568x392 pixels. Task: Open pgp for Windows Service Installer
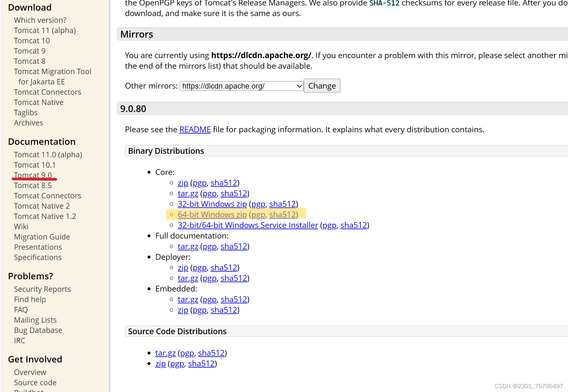click(329, 225)
